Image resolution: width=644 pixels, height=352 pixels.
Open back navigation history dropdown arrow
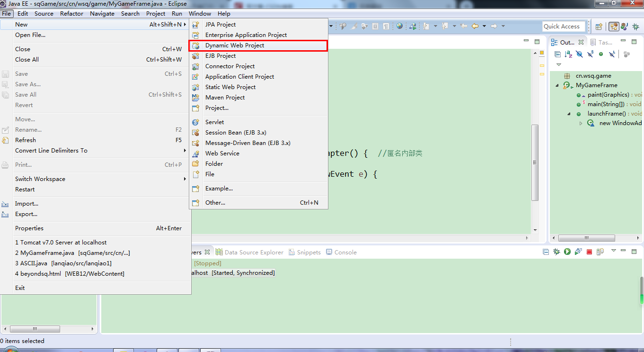484,26
